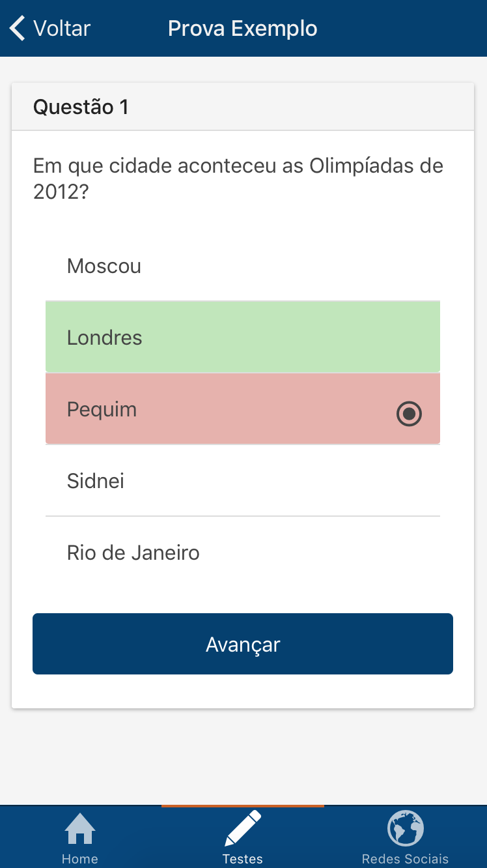Toggle the selected radio dot beside Pequim
487x868 pixels.
410,414
